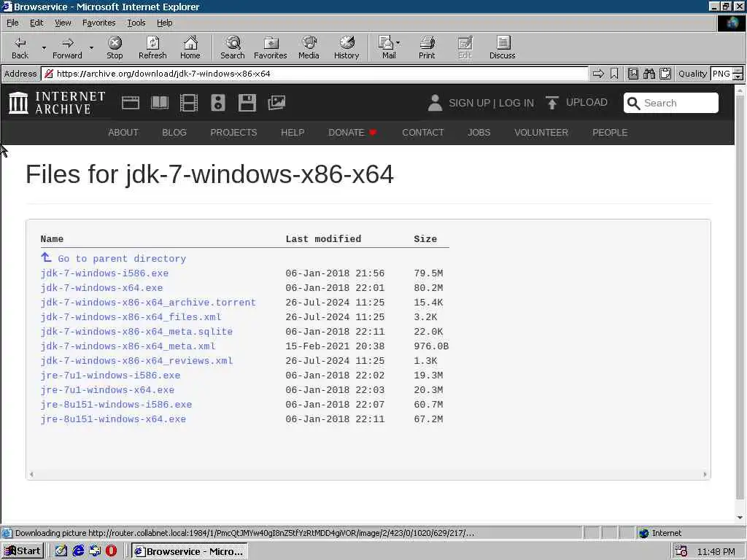Screen dimensions: 747x560
Task: Click the Forward toolbar button
Action: [x=67, y=47]
